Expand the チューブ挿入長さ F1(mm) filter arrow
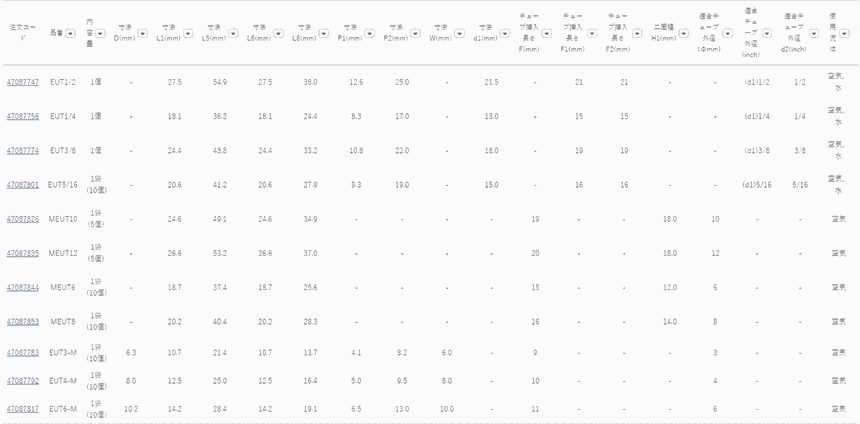The image size is (860, 424). pyautogui.click(x=593, y=34)
